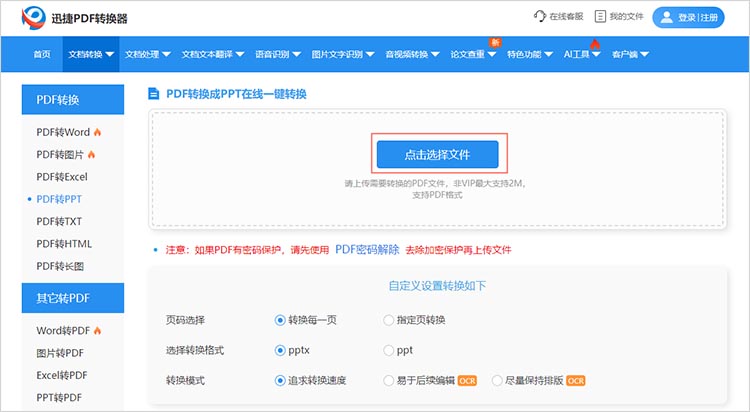Click the document icon beside PDF转换成PPT title
Viewport: 750px width, 412px height.
pos(154,93)
